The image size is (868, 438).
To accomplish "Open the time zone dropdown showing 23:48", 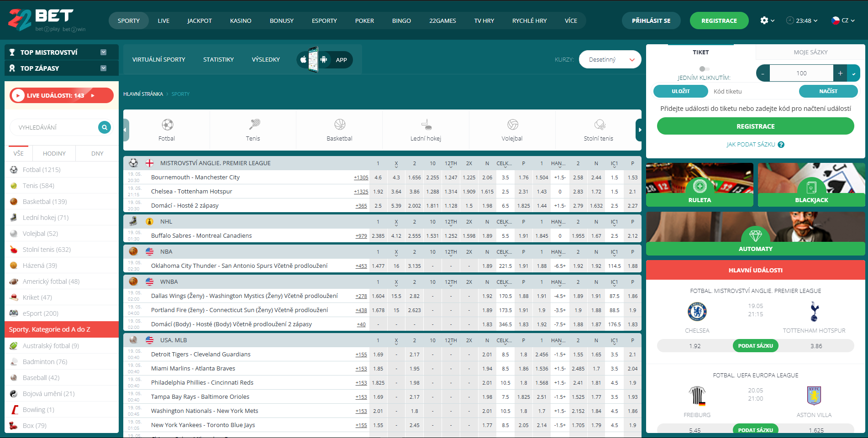I will point(802,21).
